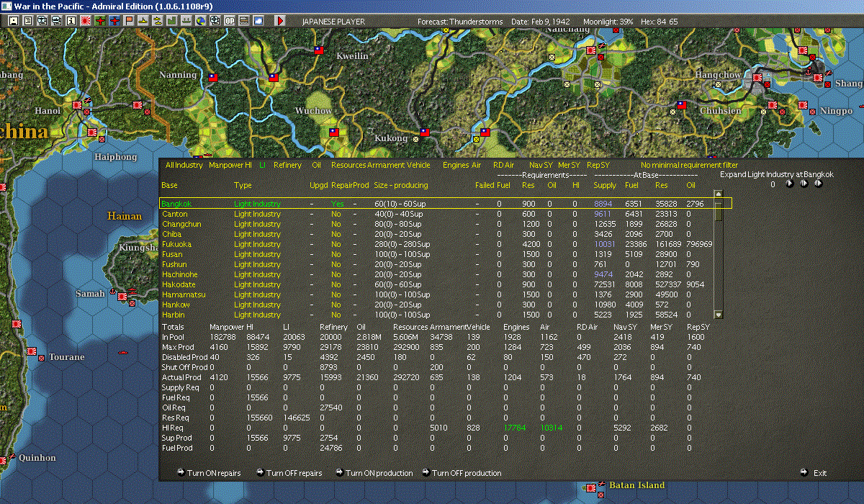Filter list by Refinery industry
Viewport: 864px width, 504px height.
(287, 166)
